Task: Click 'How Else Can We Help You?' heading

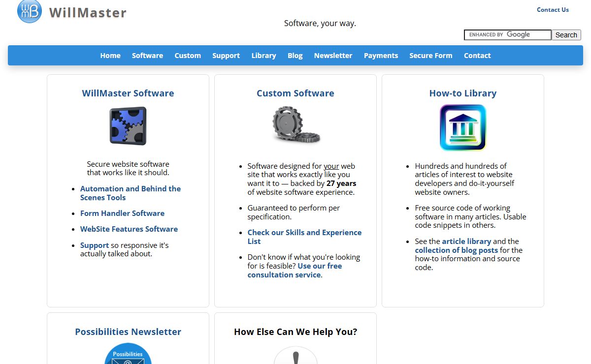Action: pos(295,332)
